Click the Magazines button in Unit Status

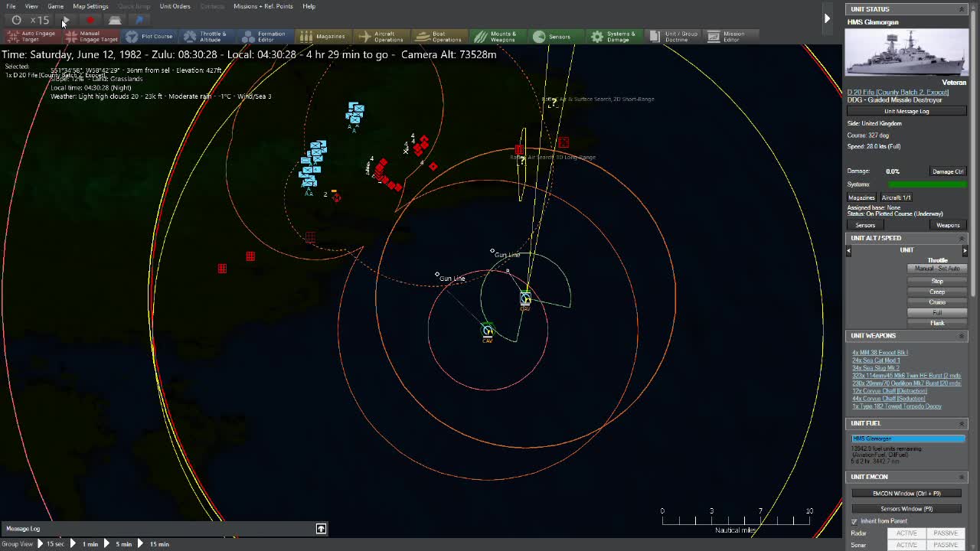[861, 197]
